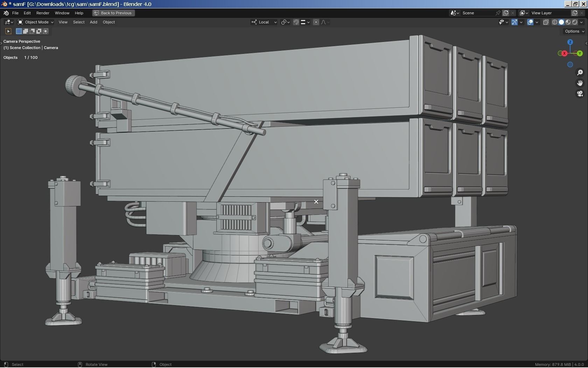Open the Object Mode dropdown
Screen dimensions: 588x368
[x=35, y=22]
